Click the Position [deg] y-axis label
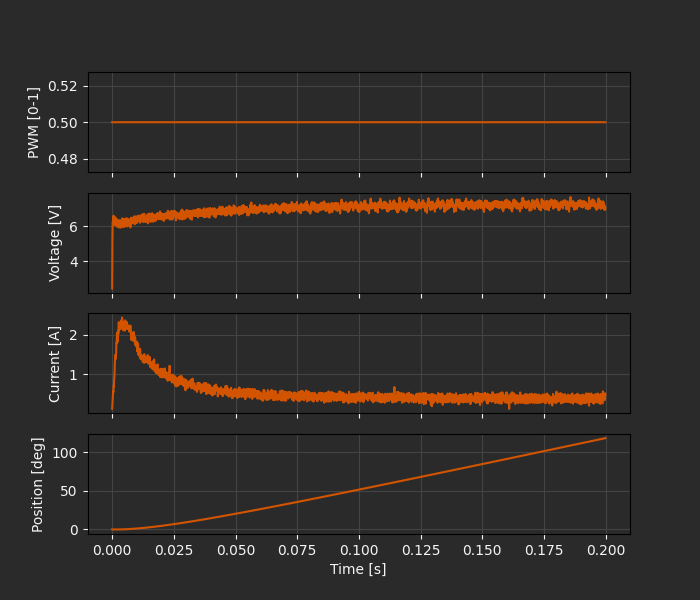 pos(38,484)
